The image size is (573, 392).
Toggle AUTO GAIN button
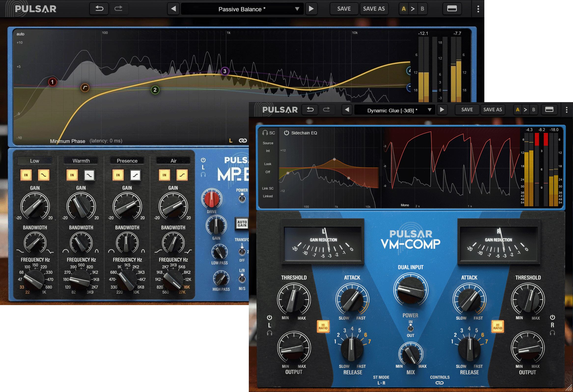coord(242,224)
